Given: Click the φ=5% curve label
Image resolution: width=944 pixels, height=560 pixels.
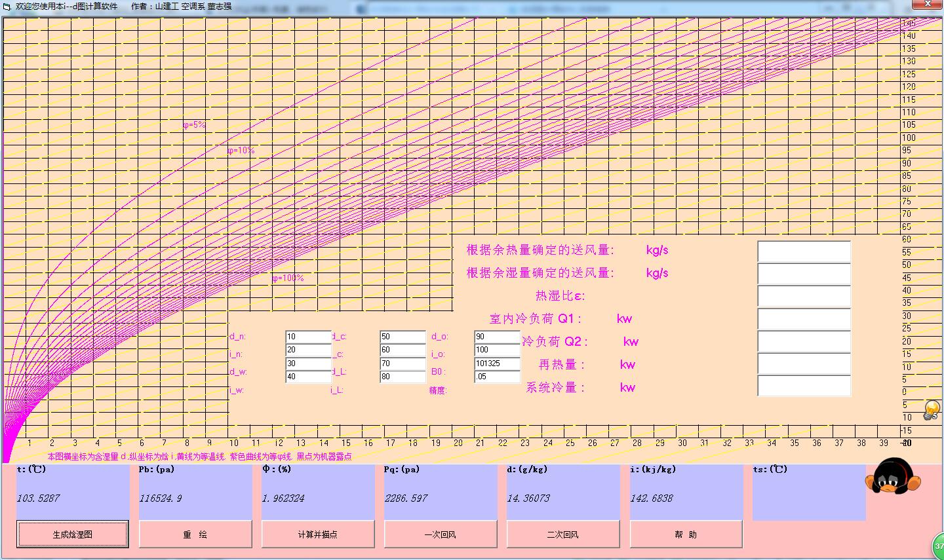Looking at the screenshot, I should [194, 124].
